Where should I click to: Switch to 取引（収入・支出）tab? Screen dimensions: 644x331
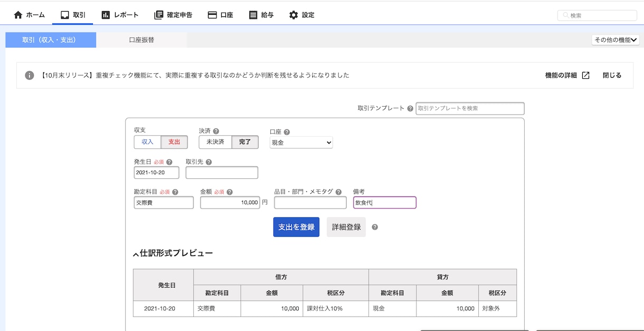51,40
